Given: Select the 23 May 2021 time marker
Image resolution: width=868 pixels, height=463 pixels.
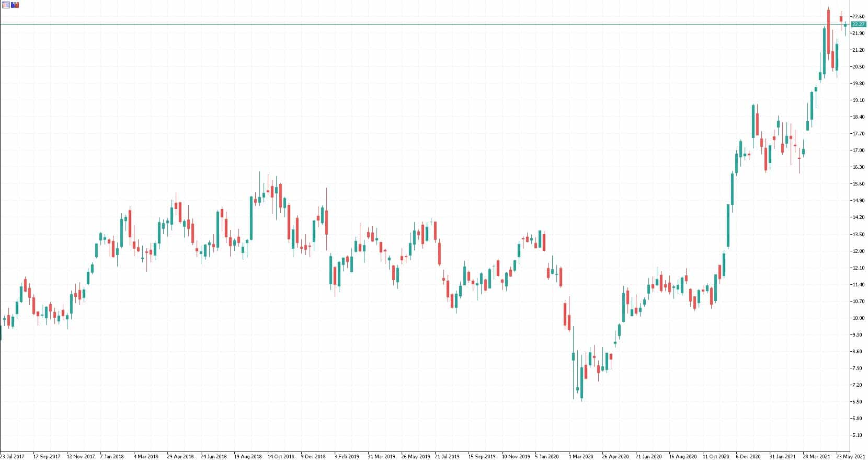Looking at the screenshot, I should pyautogui.click(x=849, y=456).
